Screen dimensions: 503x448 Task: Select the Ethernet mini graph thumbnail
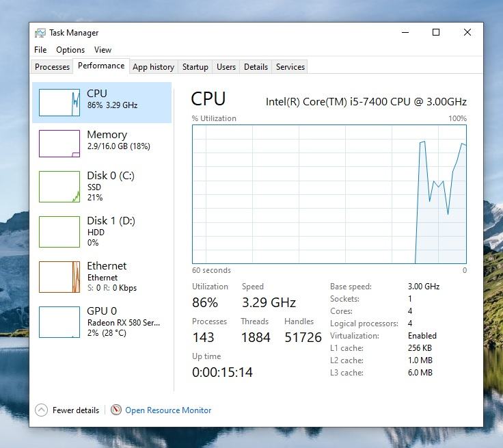click(59, 277)
